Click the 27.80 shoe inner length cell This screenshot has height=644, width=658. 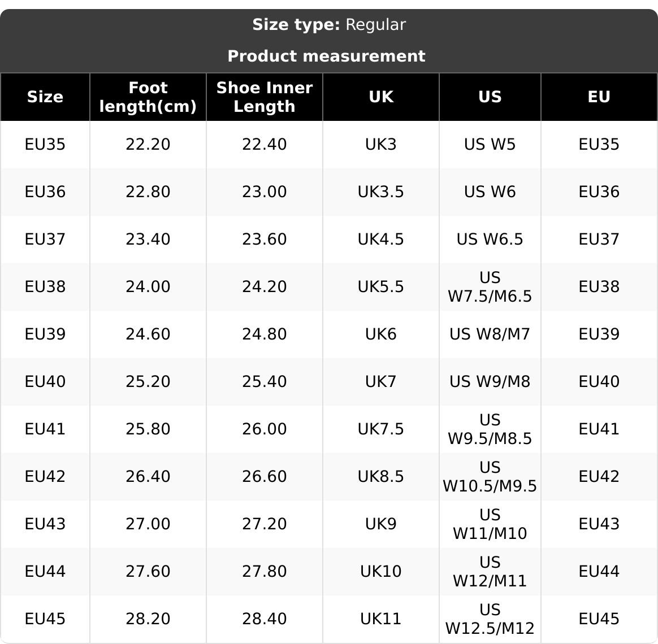point(265,572)
